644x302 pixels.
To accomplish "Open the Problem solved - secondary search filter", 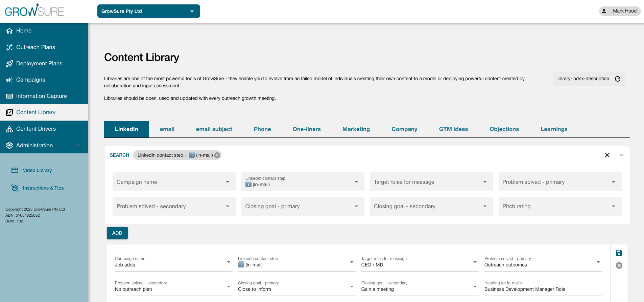I will [174, 206].
